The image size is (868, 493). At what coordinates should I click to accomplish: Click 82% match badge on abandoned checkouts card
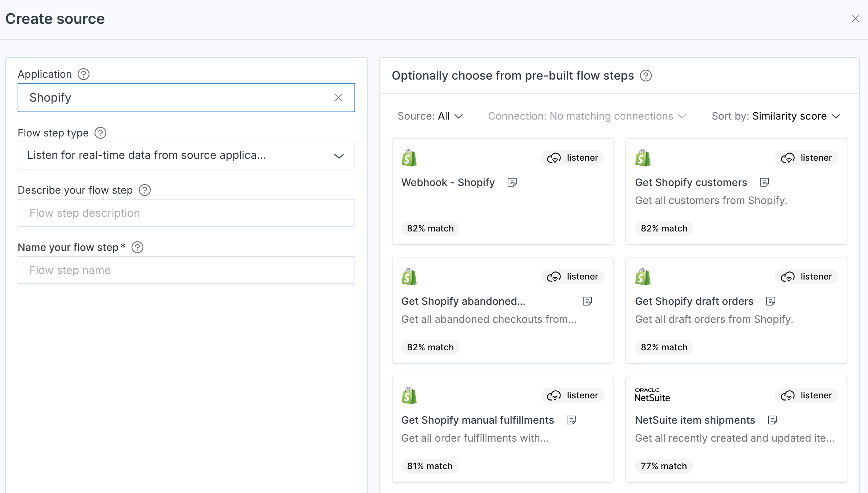[430, 347]
